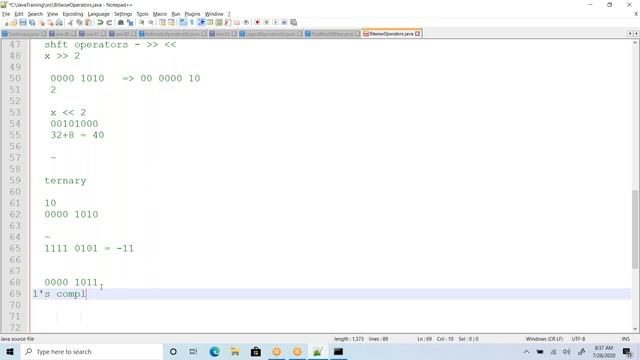The image size is (640, 360).
Task: Click Run Macro Multiple Times icon
Action: pyautogui.click(x=284, y=22)
